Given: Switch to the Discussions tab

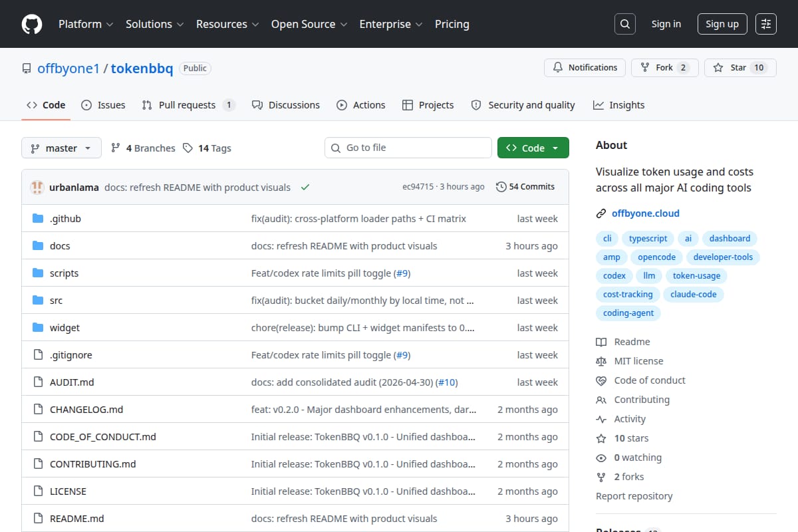Looking at the screenshot, I should (x=286, y=105).
